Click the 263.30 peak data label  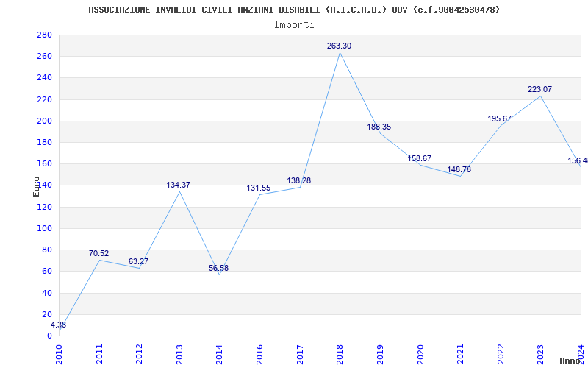339,46
